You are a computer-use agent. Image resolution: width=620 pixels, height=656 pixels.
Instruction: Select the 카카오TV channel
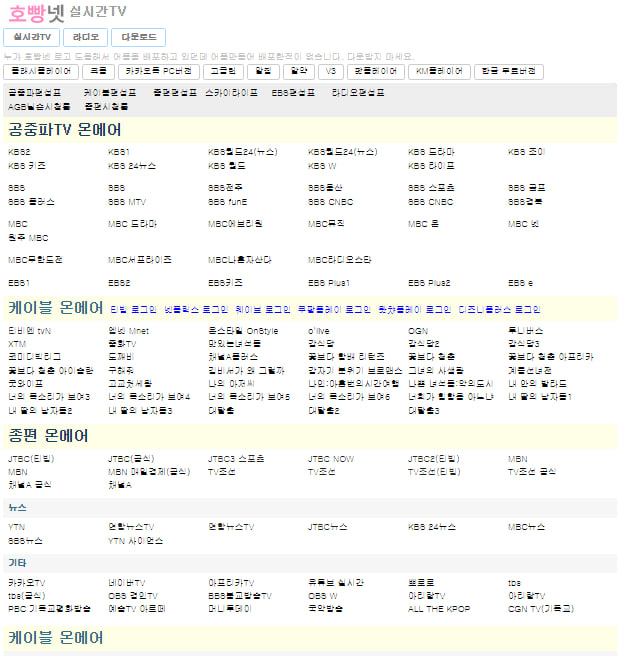[x=26, y=583]
